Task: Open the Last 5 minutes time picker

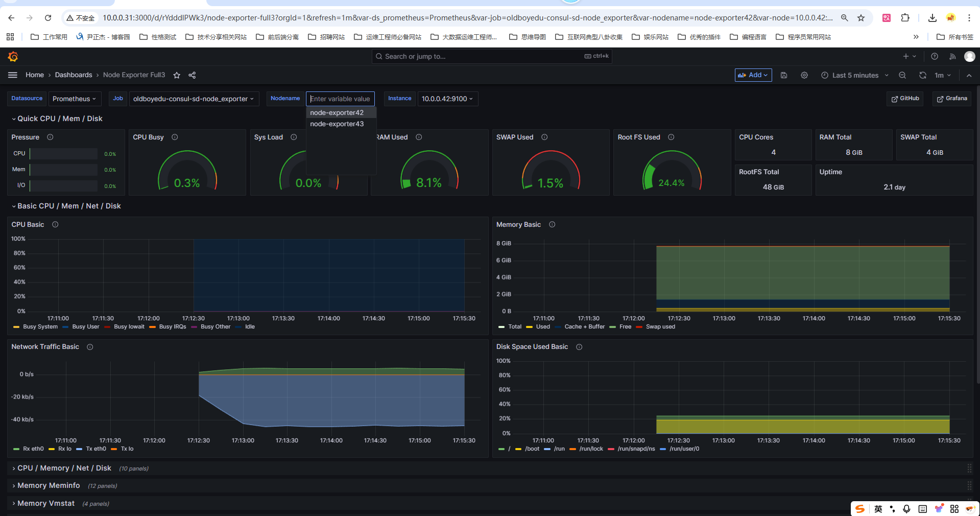Action: (855, 75)
